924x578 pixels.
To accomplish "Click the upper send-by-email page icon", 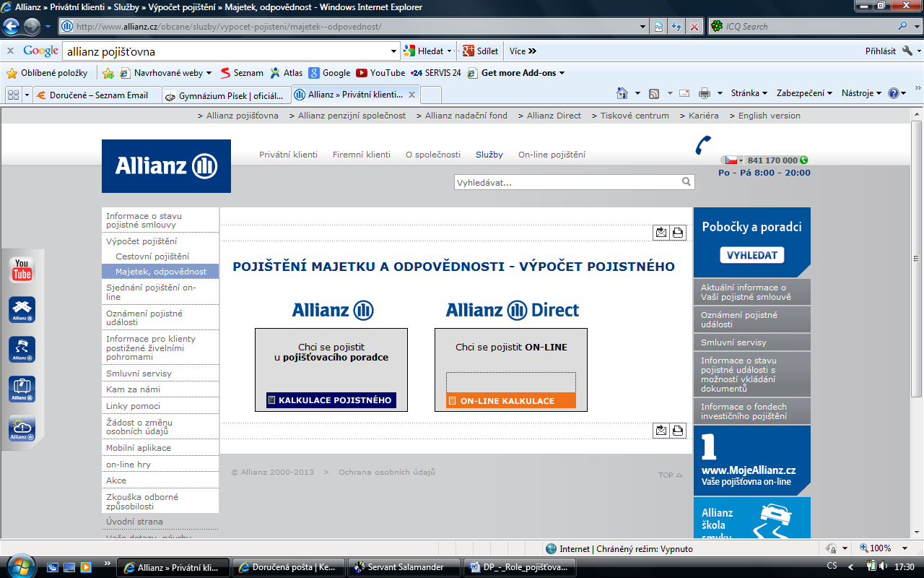I will click(x=661, y=233).
